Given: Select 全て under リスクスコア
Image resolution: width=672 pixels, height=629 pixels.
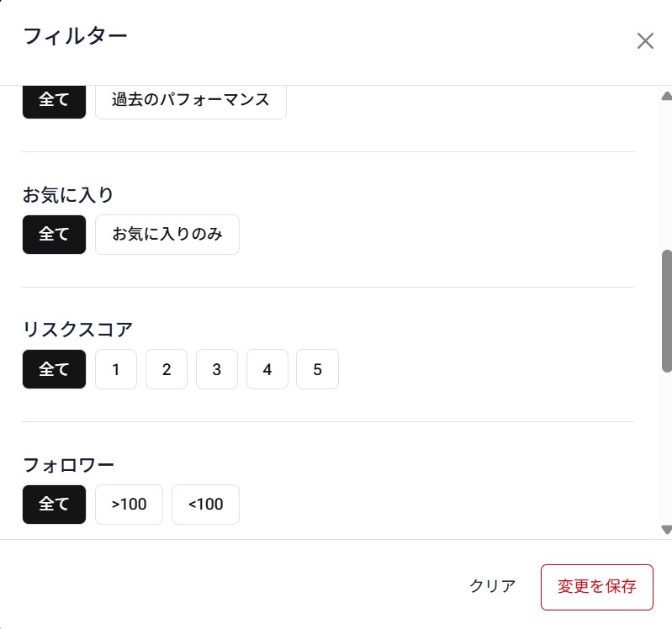Looking at the screenshot, I should pyautogui.click(x=54, y=369).
